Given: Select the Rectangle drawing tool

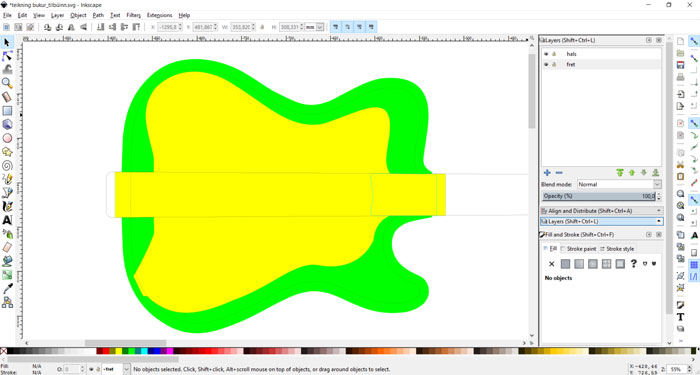Looking at the screenshot, I should tap(7, 111).
